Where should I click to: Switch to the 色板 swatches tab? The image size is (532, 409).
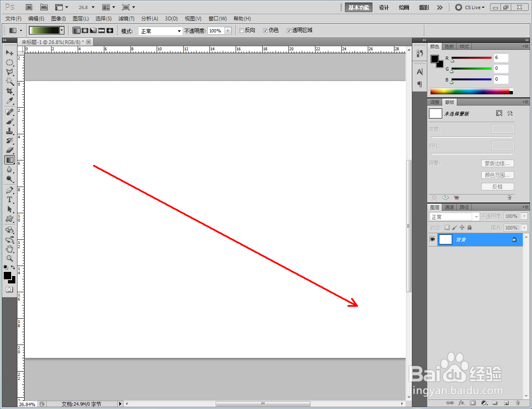449,47
